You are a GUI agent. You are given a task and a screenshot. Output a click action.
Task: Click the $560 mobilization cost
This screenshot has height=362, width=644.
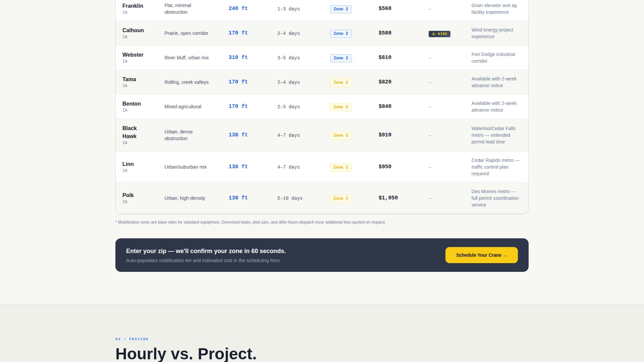pos(385,8)
